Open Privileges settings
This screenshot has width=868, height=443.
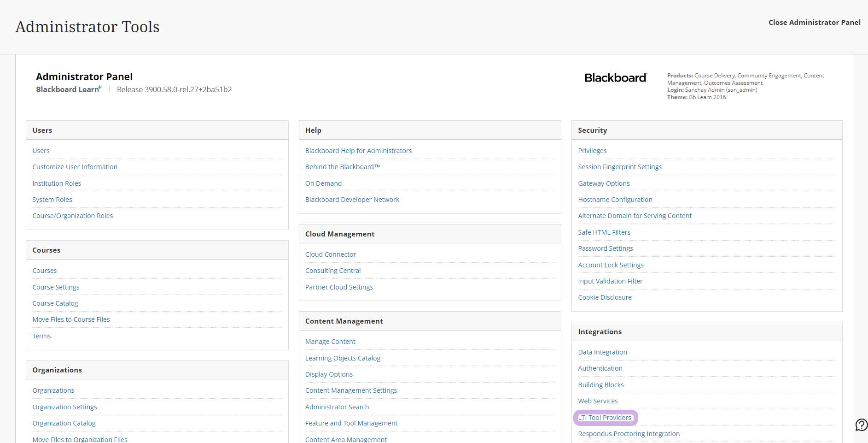(592, 151)
